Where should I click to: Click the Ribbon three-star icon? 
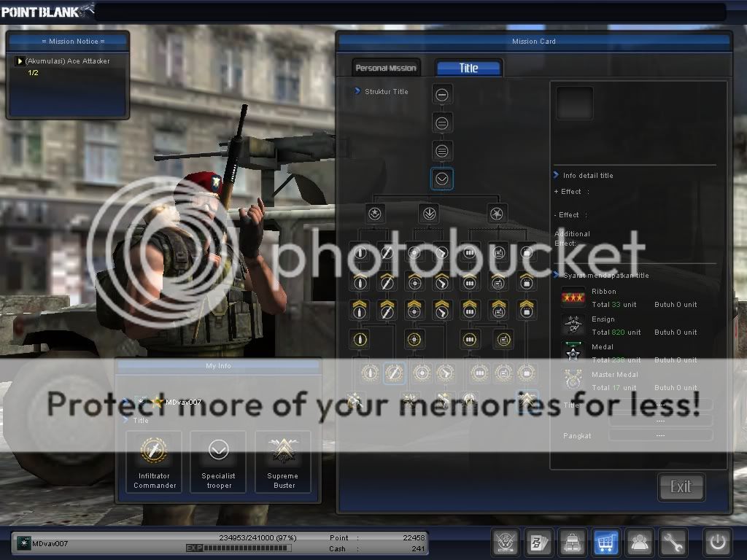(x=573, y=297)
